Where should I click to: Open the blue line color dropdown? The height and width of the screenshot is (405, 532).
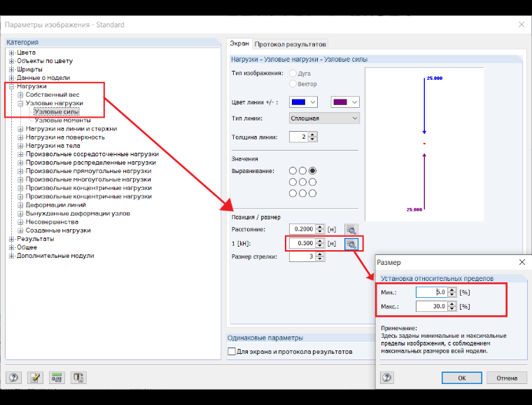313,102
